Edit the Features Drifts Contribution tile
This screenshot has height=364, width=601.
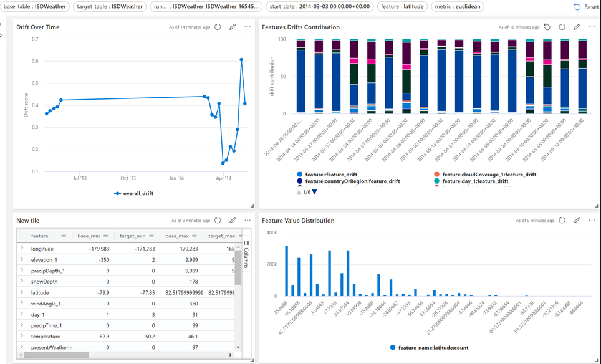tap(577, 27)
